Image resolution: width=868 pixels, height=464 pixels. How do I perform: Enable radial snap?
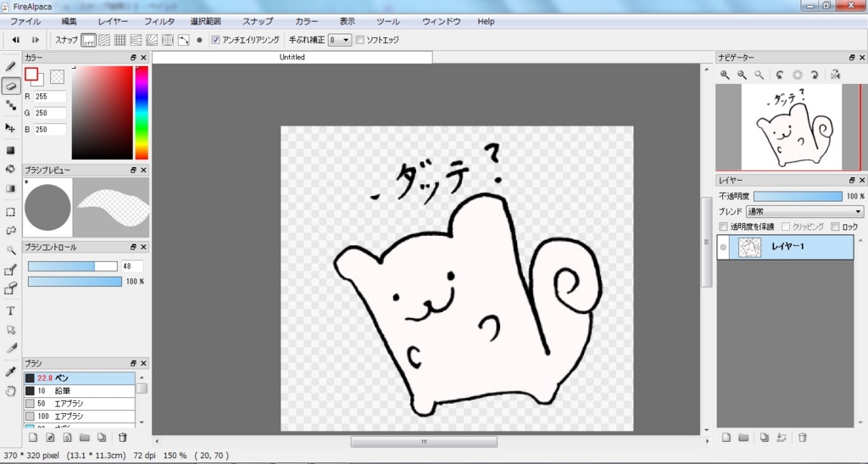(152, 40)
